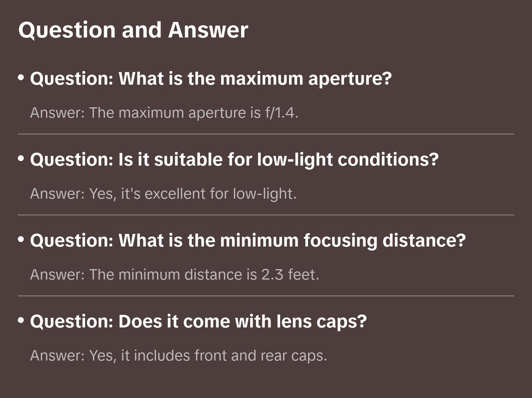Open the lens caps question

[198, 322]
